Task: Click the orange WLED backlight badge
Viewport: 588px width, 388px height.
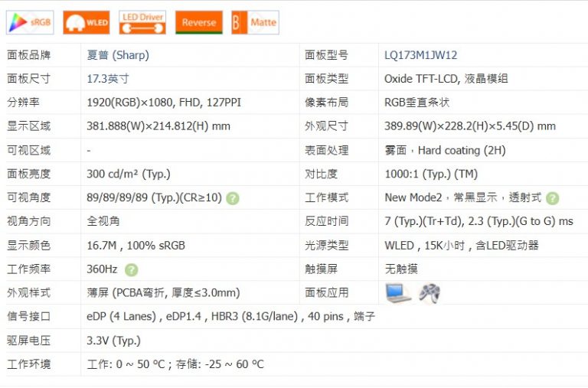Action: pyautogui.click(x=86, y=23)
